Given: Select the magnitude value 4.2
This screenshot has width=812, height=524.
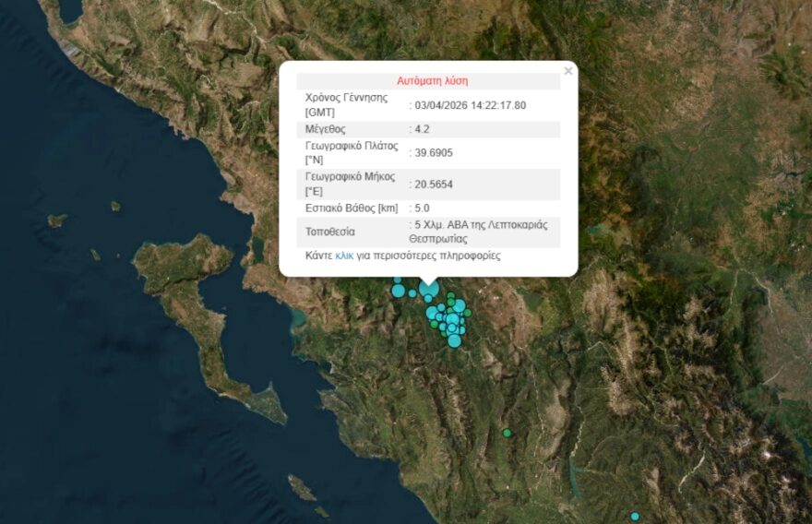Looking at the screenshot, I should click(423, 129).
